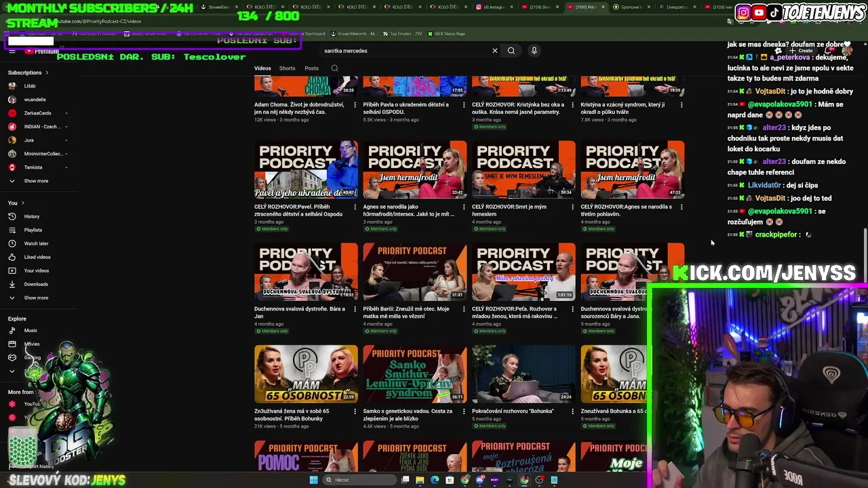Click the search magnifier button next to query
This screenshot has height=488, width=868.
point(511,51)
